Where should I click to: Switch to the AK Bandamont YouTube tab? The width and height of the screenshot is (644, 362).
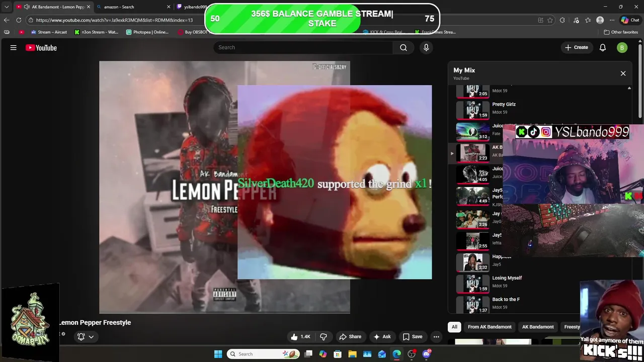coord(52,7)
